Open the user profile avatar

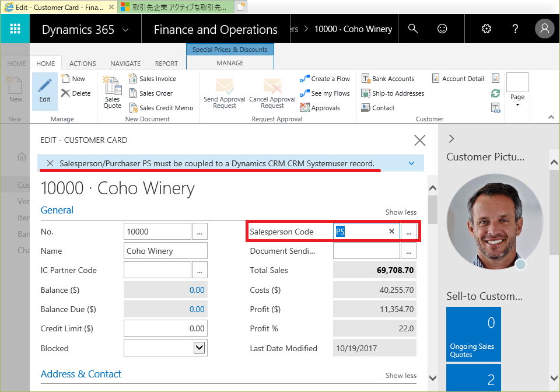tap(545, 29)
